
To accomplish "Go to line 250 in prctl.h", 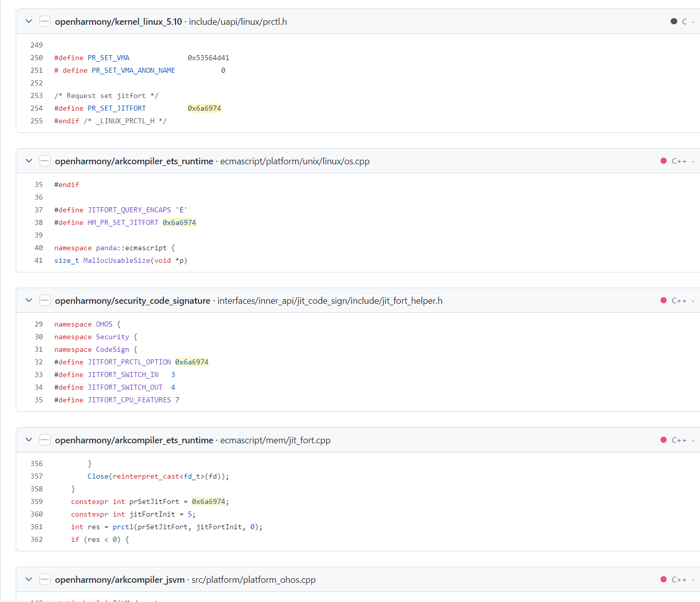I will pyautogui.click(x=36, y=58).
